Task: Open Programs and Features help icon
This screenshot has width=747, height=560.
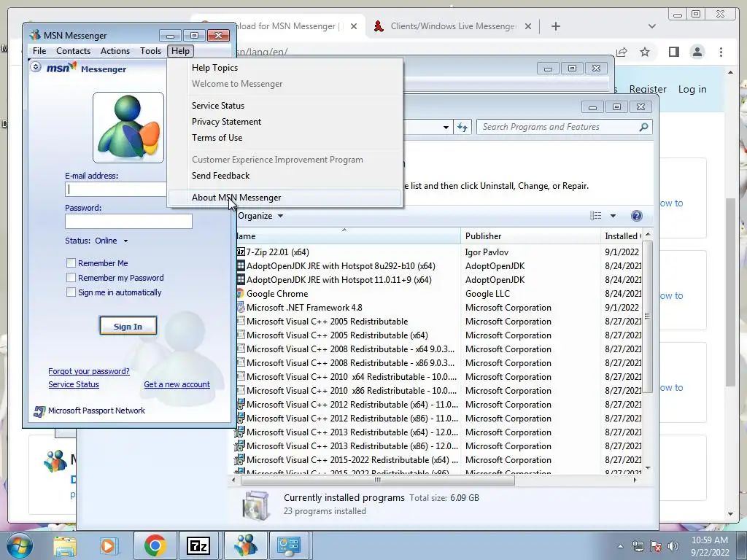Action: click(x=636, y=216)
